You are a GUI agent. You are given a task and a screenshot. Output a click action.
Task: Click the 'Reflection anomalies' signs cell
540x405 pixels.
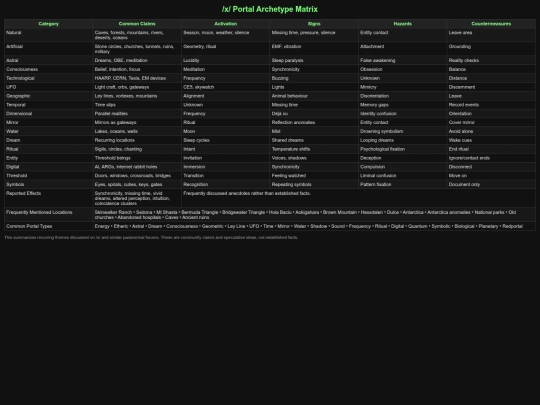point(314,123)
